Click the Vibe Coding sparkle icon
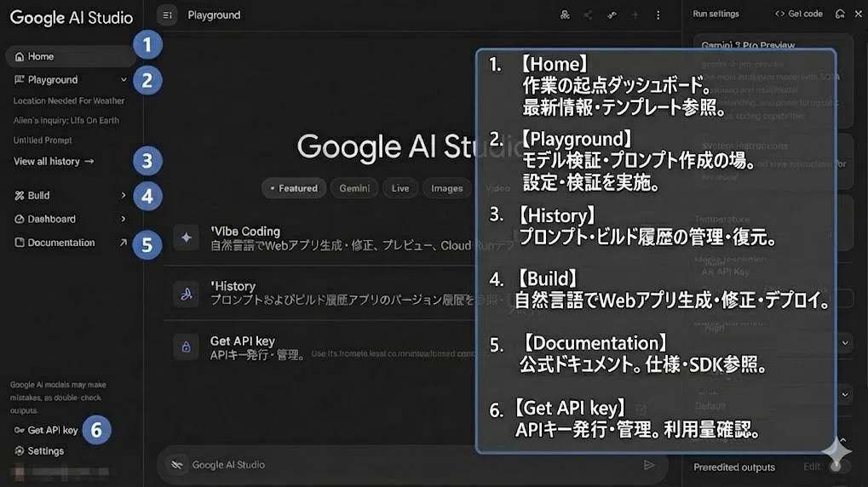The height and width of the screenshot is (487, 868). click(x=186, y=238)
